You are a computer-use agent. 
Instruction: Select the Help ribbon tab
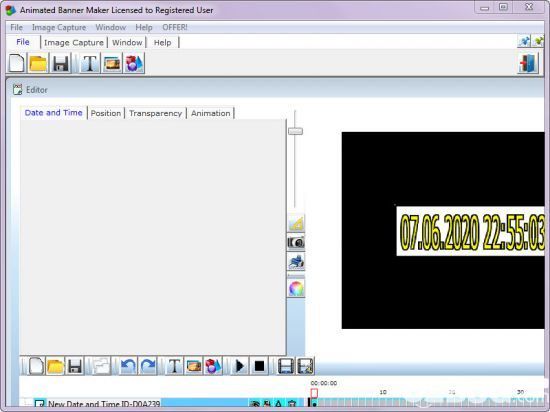click(162, 42)
